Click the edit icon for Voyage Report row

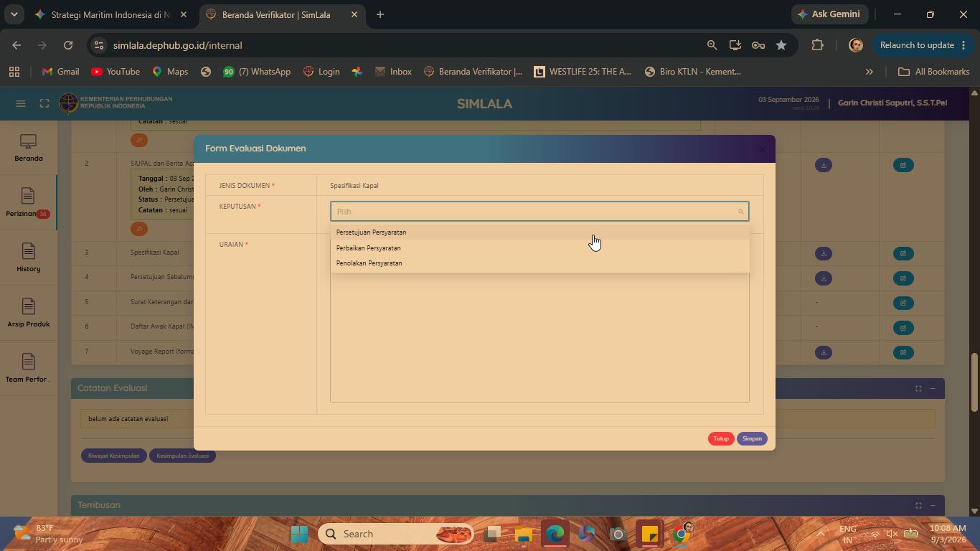(x=903, y=352)
